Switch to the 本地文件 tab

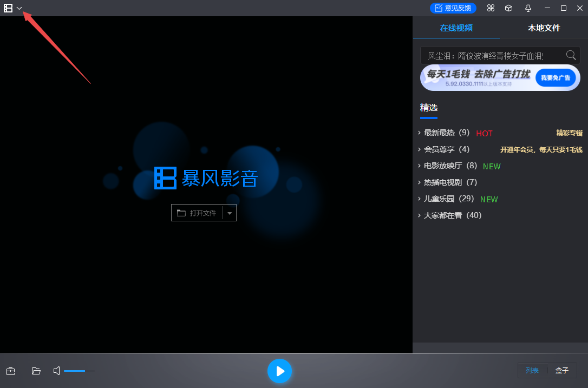tap(544, 28)
